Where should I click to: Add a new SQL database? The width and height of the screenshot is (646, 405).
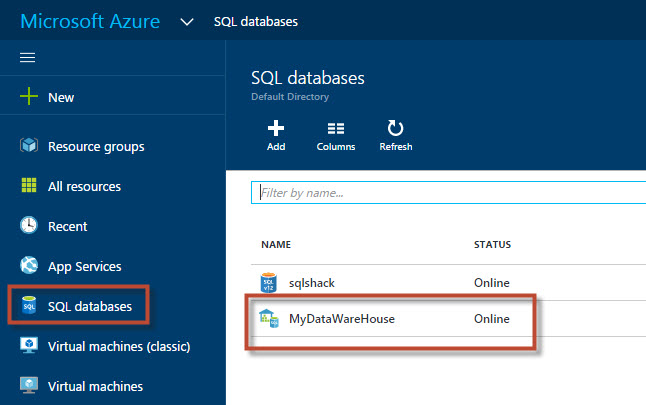point(276,135)
